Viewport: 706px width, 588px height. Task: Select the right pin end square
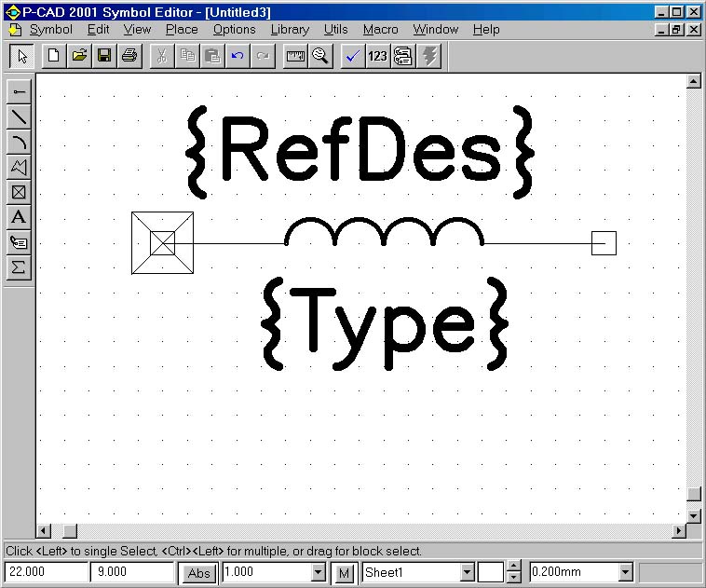(x=604, y=243)
